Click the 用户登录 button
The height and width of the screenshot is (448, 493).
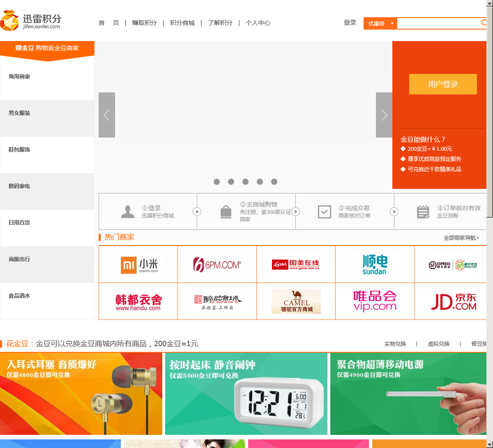[x=443, y=84]
